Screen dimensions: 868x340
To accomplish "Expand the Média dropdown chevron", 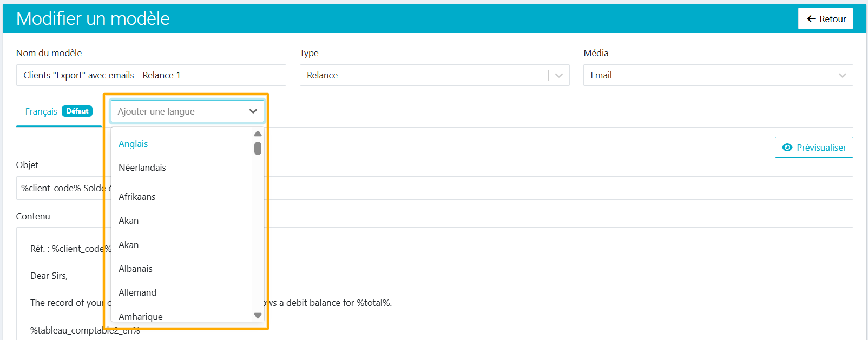I will point(843,75).
